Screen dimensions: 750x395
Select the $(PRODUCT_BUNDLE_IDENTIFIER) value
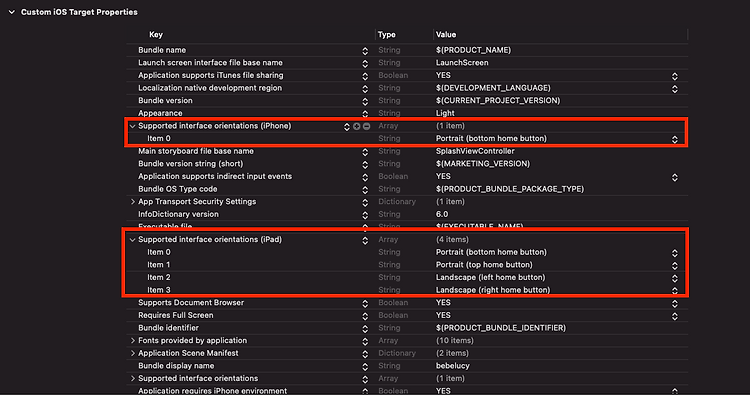(500, 328)
